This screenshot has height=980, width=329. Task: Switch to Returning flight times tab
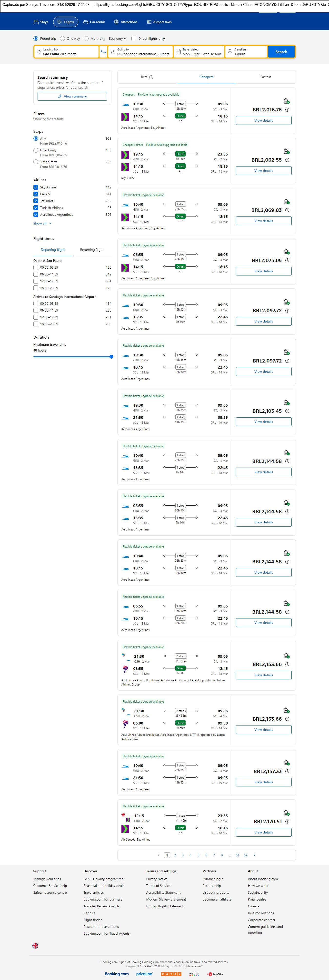(91, 250)
